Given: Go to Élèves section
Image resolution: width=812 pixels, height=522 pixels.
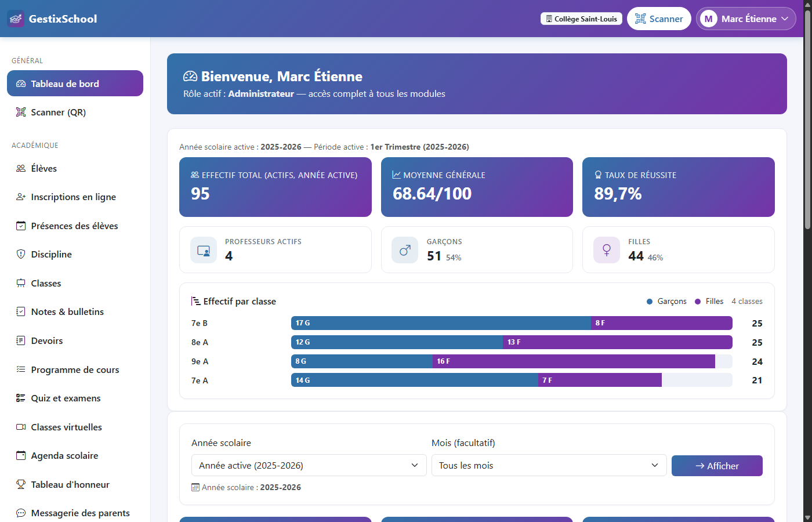Looking at the screenshot, I should point(75,169).
